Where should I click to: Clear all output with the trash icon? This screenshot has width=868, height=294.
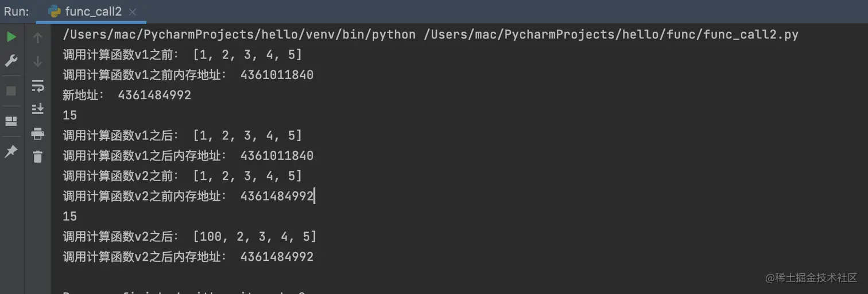pyautogui.click(x=38, y=156)
